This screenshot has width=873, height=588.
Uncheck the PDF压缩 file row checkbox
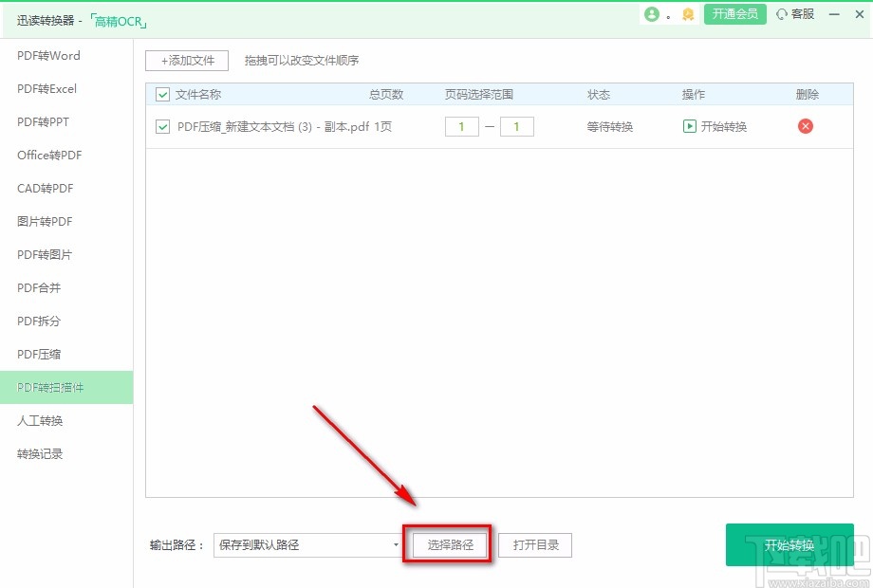pyautogui.click(x=161, y=125)
